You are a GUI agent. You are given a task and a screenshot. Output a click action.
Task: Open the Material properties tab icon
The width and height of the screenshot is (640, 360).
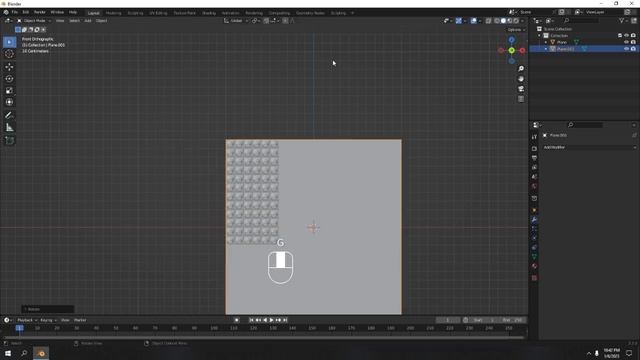click(x=534, y=266)
